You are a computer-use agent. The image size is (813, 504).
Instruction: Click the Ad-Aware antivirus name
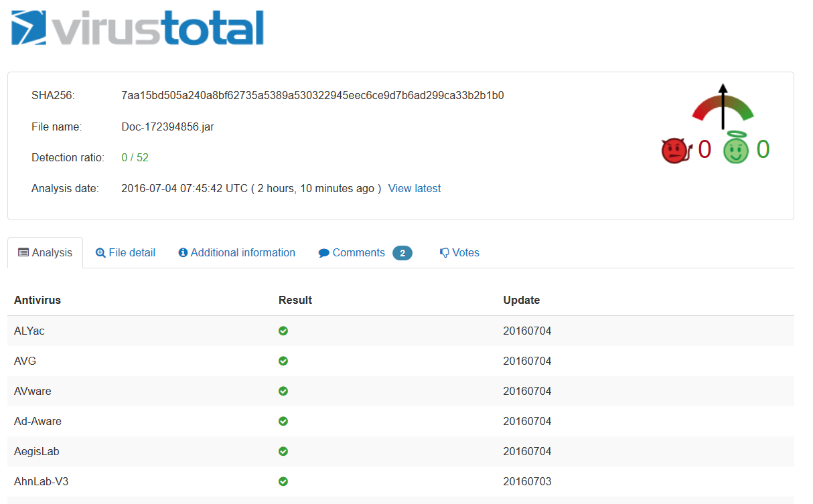[38, 421]
